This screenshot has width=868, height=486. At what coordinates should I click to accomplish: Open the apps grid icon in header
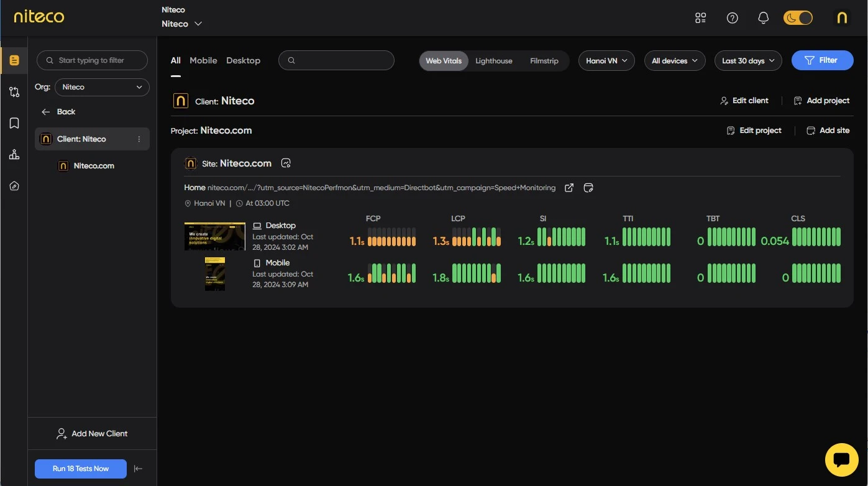[x=701, y=18]
